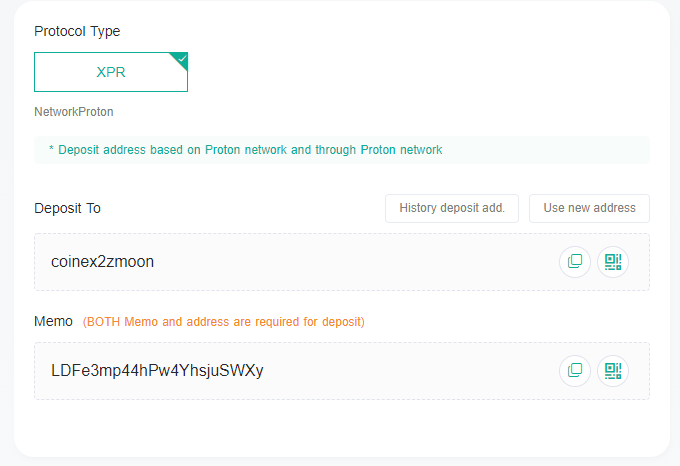This screenshot has width=680, height=466.
Task: Copy the Memo value
Action: click(x=575, y=370)
